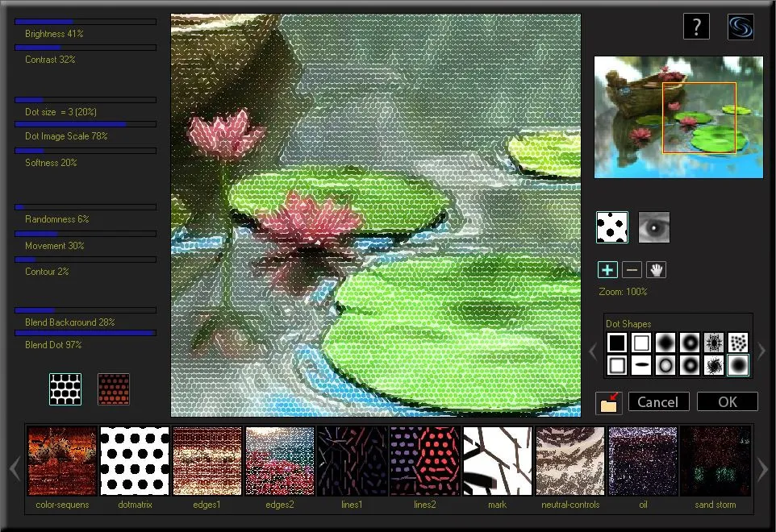Pick the swirl spiral dot shape
Viewport: 776px width, 532px height.
click(714, 366)
